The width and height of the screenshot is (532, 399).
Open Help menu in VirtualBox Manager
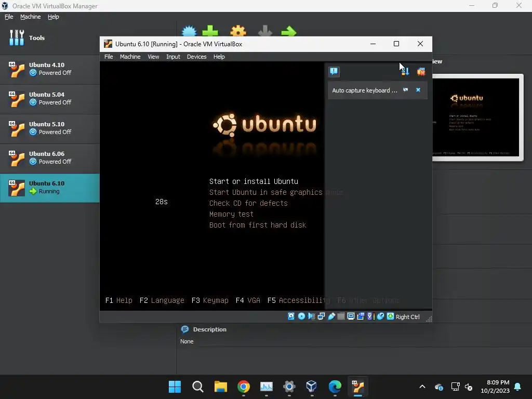tap(53, 17)
